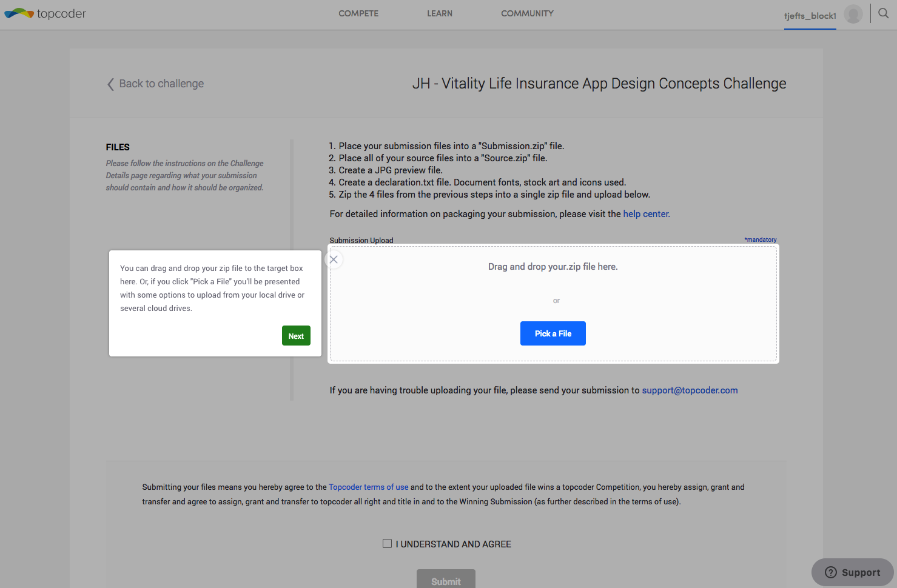
Task: Open the Support help widget
Action: click(x=852, y=572)
